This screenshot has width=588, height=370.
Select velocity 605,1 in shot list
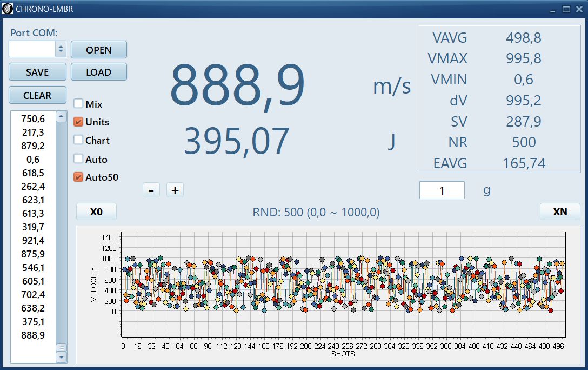[33, 281]
